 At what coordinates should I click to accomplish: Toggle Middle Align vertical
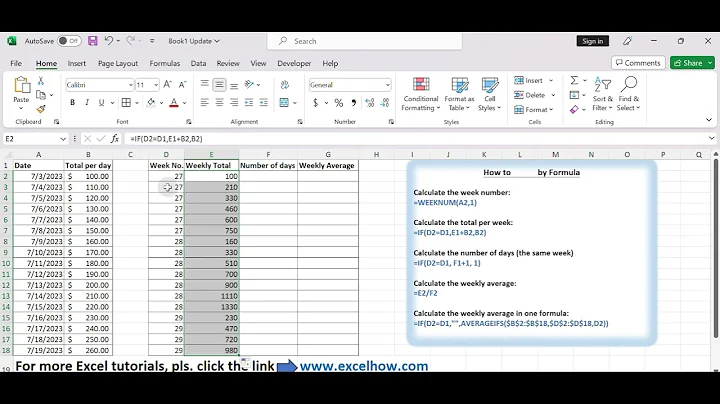pyautogui.click(x=219, y=84)
